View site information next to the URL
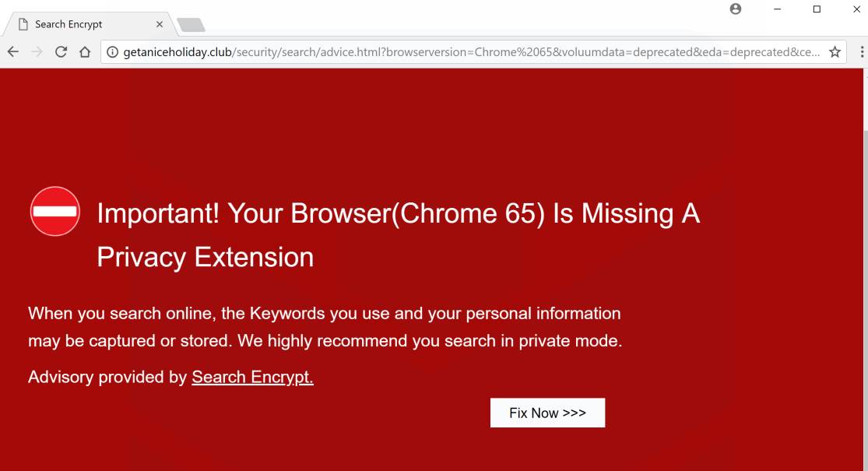This screenshot has height=471, width=868. coord(112,52)
